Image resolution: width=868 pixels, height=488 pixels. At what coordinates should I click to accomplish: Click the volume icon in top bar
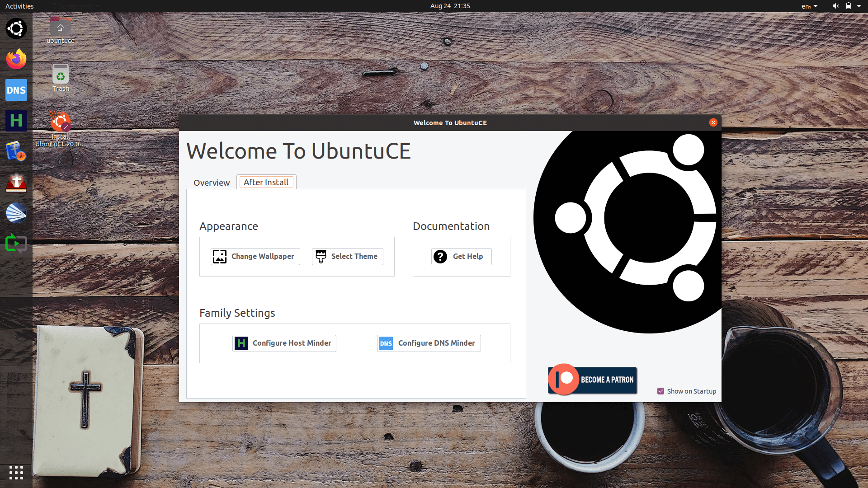tap(835, 6)
